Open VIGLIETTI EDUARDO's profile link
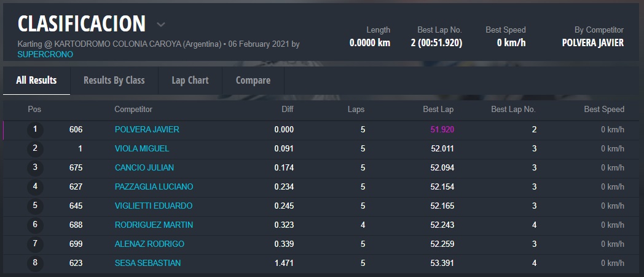 (154, 206)
